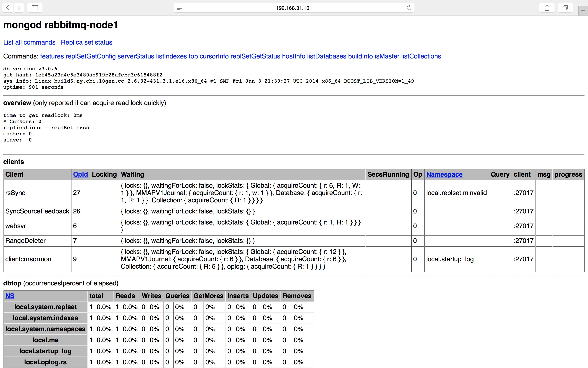
Task: Click the Removes column header in dbtop
Action: point(297,296)
